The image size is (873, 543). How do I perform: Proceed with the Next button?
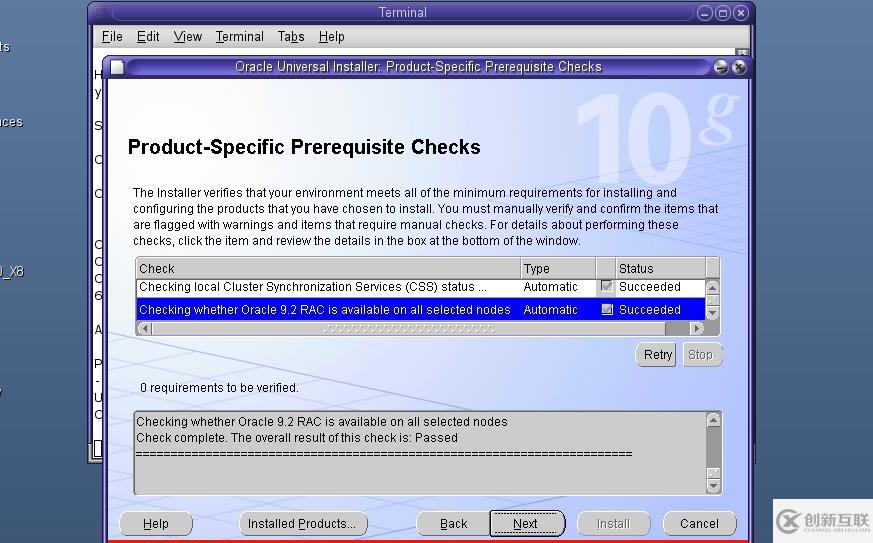click(x=527, y=524)
